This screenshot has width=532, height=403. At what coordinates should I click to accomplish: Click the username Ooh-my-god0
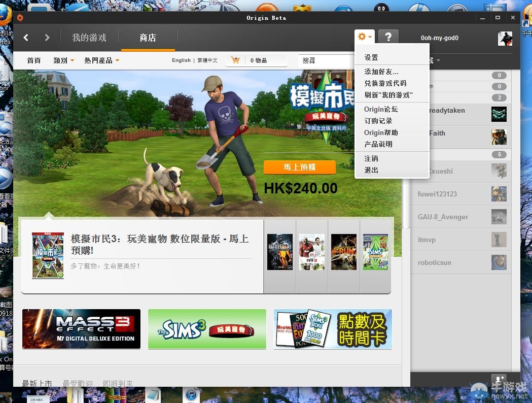click(x=439, y=38)
